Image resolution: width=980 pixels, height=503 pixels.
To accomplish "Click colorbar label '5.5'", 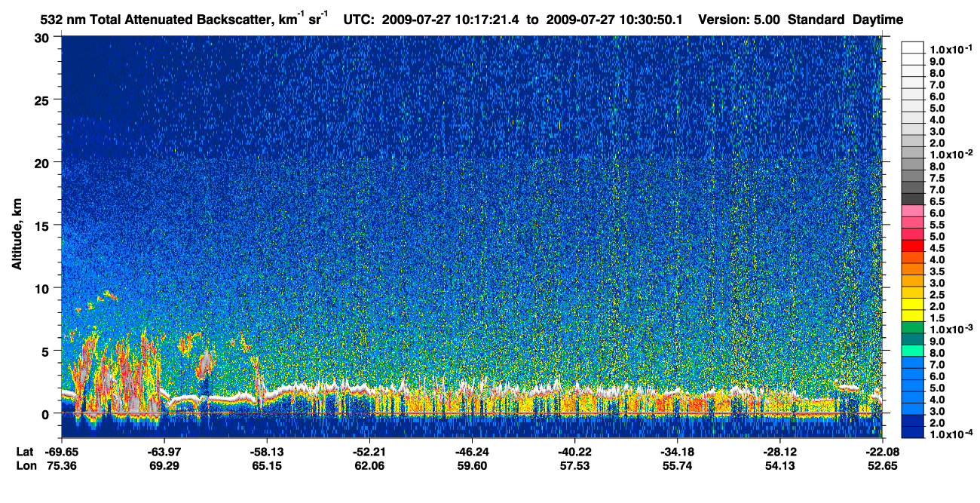I will click(x=937, y=225).
